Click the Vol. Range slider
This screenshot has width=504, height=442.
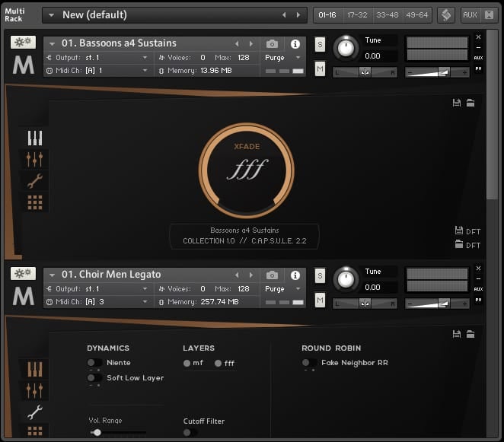97,432
